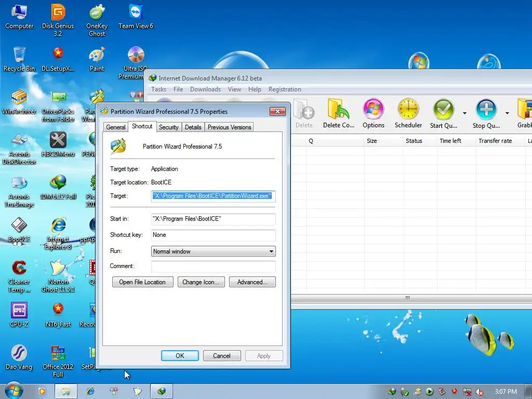Expand the Start Queue dropdown arrow
Image resolution: width=532 pixels, height=399 pixels.
(x=464, y=113)
